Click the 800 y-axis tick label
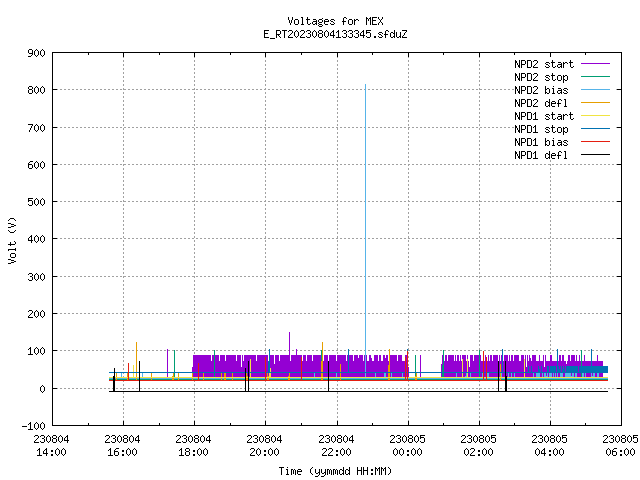The image size is (640, 480). (36, 90)
